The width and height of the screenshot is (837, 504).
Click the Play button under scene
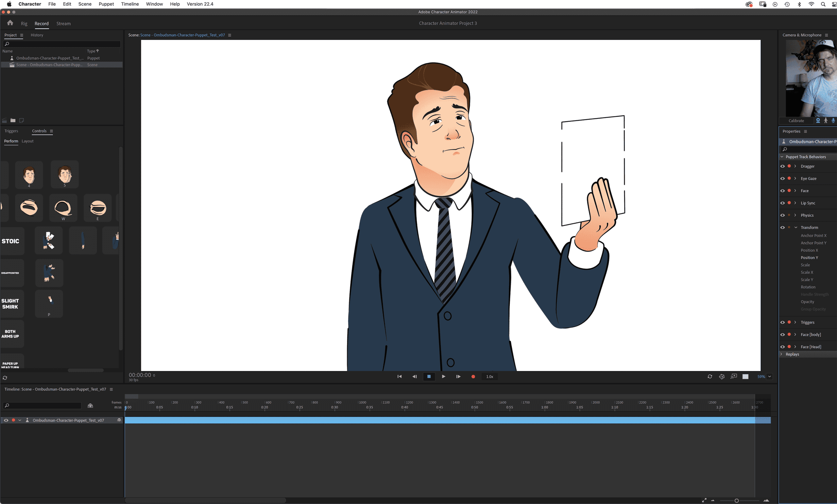(443, 376)
